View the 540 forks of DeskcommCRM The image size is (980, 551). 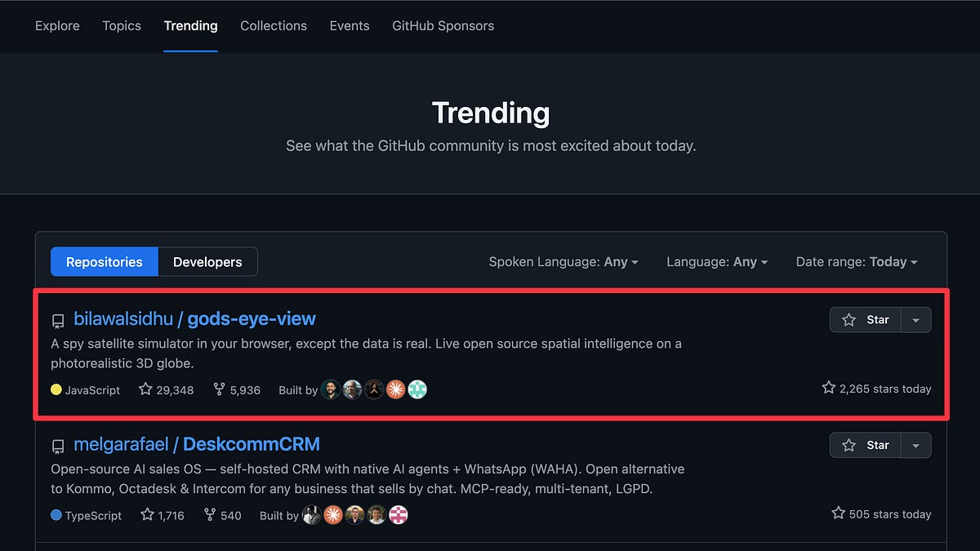222,515
